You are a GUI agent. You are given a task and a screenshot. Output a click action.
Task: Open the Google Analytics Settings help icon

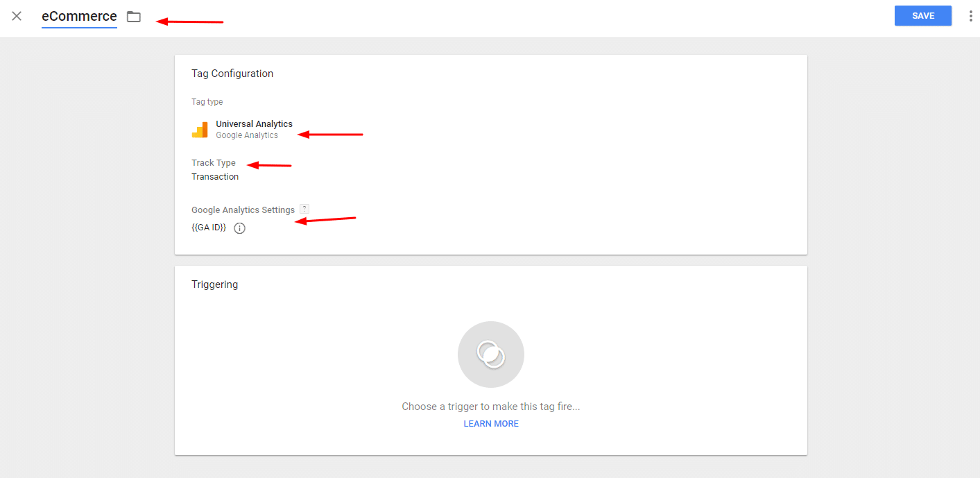(x=304, y=209)
